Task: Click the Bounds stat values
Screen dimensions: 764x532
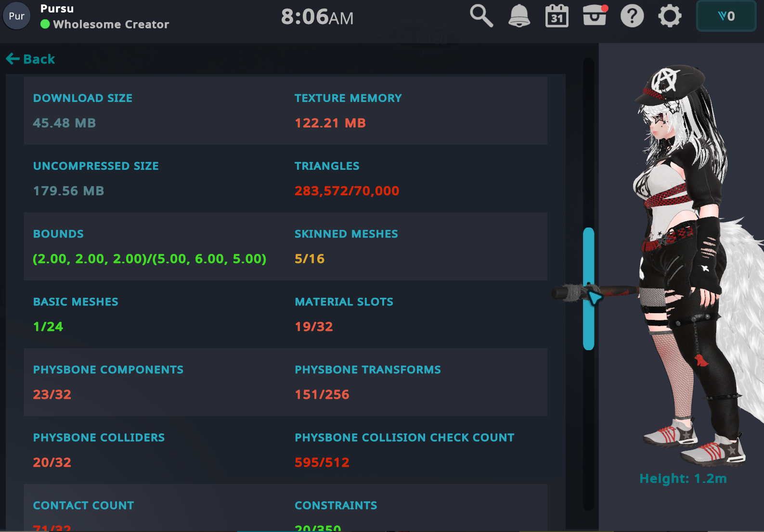Action: 149,259
